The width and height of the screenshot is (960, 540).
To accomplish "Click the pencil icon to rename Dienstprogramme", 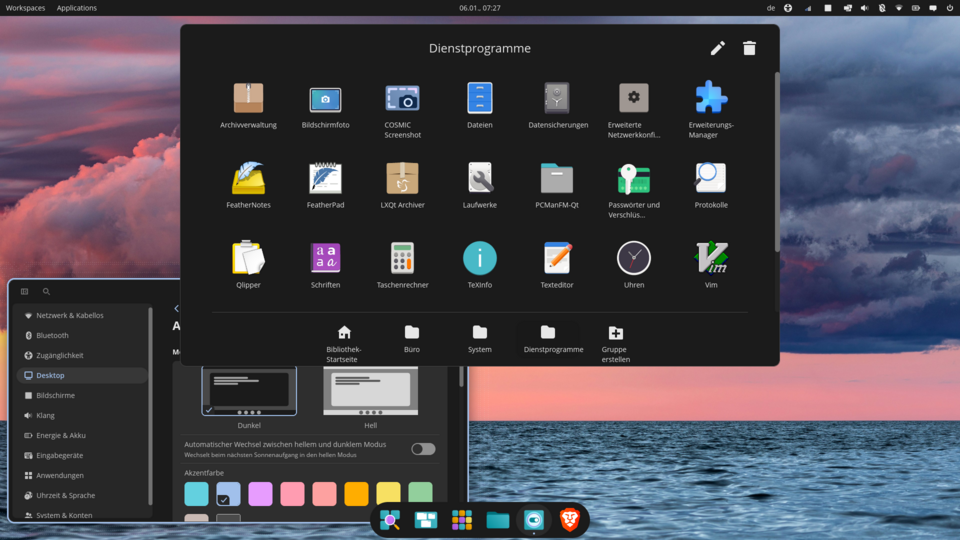I will coord(717,48).
